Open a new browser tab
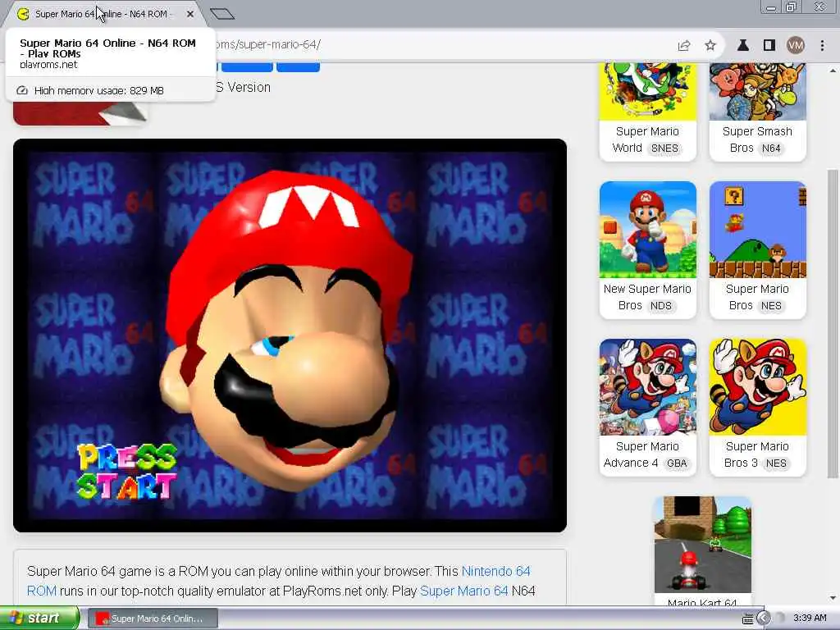This screenshot has width=840, height=630. tap(222, 14)
